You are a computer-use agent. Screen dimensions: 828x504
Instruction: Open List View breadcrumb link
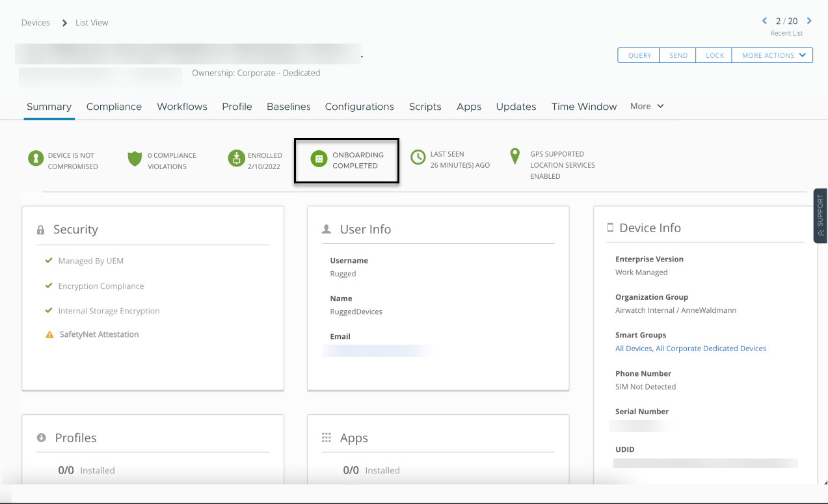click(92, 23)
